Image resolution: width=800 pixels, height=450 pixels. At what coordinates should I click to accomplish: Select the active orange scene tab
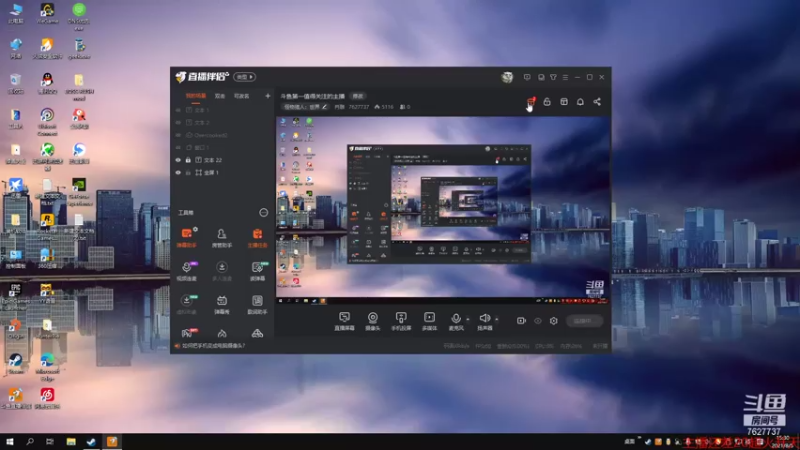pyautogui.click(x=196, y=96)
